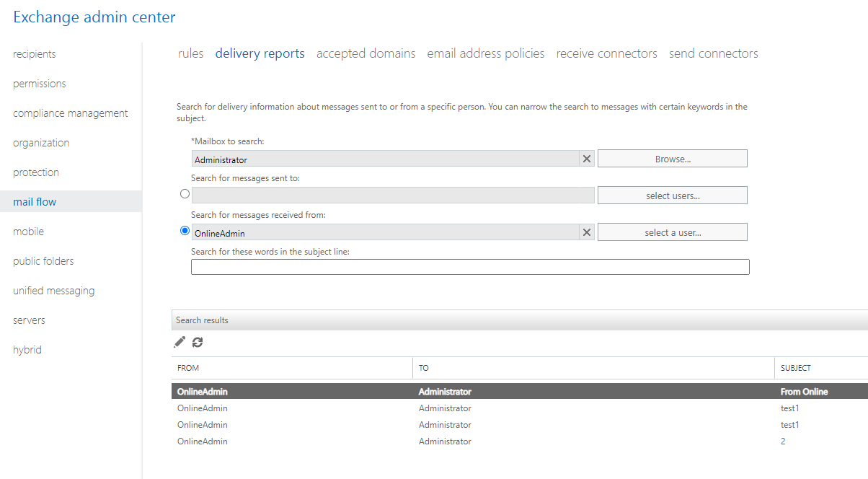Sort results by the TO column header
Screen dimensions: 868x479
tap(594, 368)
